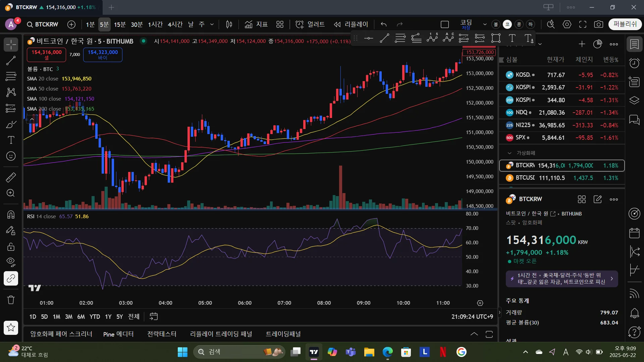Click the BTCKRW symbol search field
This screenshot has width=644, height=362.
click(43, 24)
